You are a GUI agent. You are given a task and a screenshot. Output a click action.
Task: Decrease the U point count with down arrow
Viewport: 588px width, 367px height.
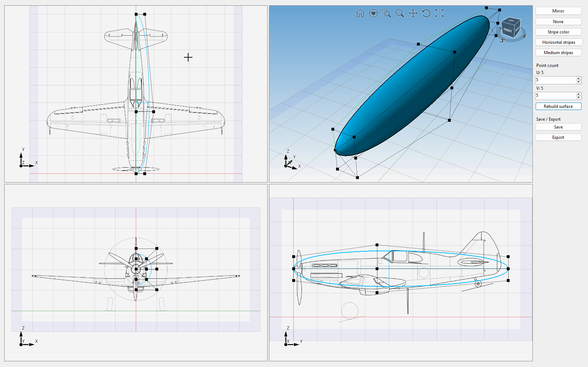(579, 82)
